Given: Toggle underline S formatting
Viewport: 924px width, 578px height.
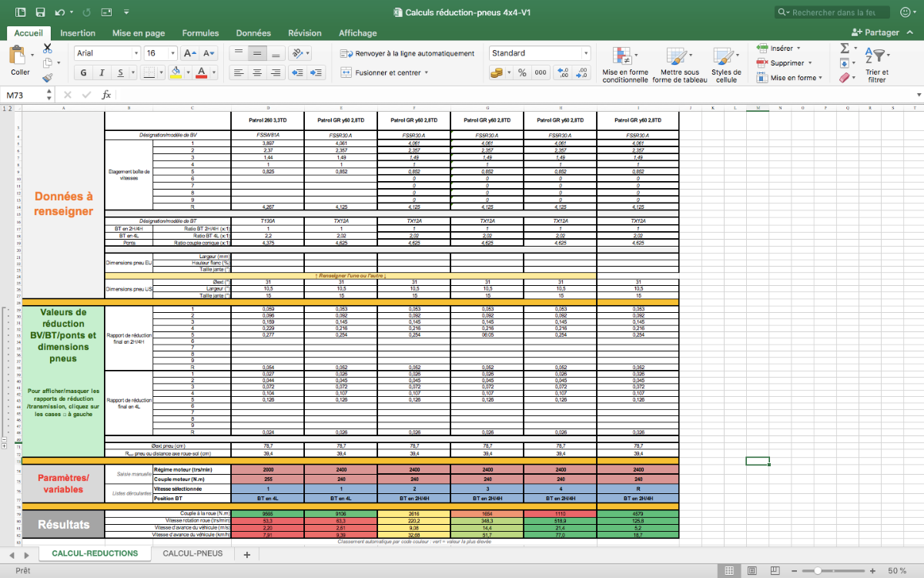Looking at the screenshot, I should (120, 72).
